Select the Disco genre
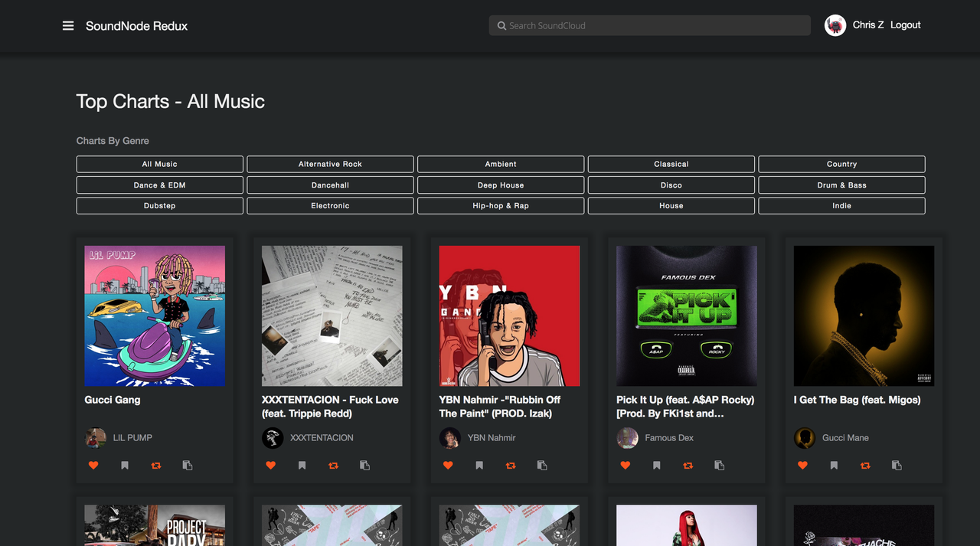 [671, 185]
